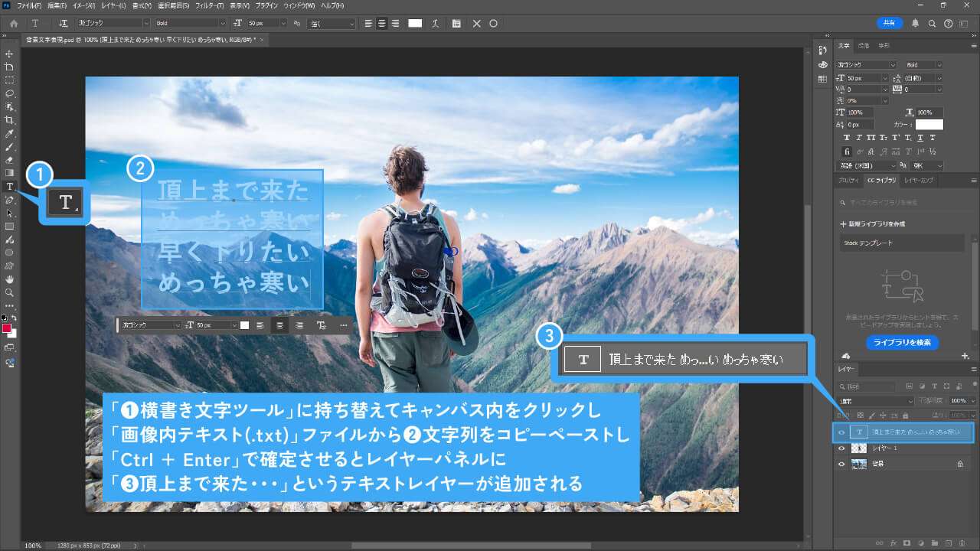Left-align text in the options bar
The height and width of the screenshot is (551, 980).
pos(369,24)
